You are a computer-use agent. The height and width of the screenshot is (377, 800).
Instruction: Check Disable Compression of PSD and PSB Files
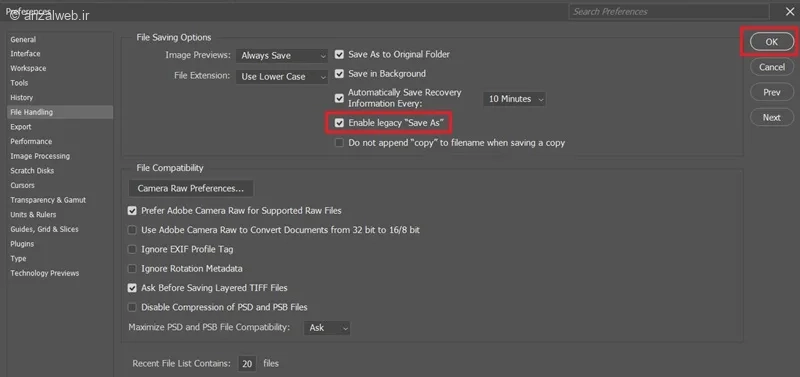point(132,307)
